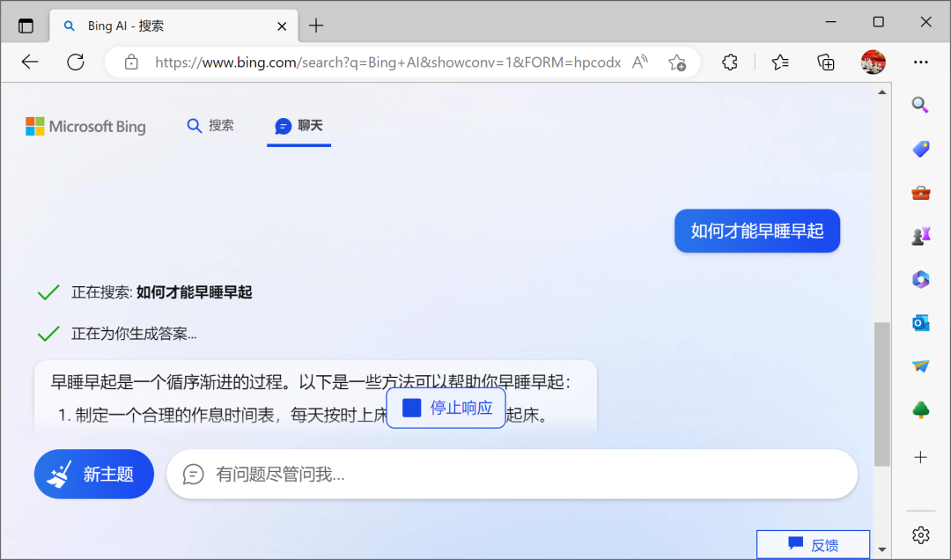Screen dimensions: 951x560
Task: Open Outlook icon in sidebar
Action: (920, 323)
